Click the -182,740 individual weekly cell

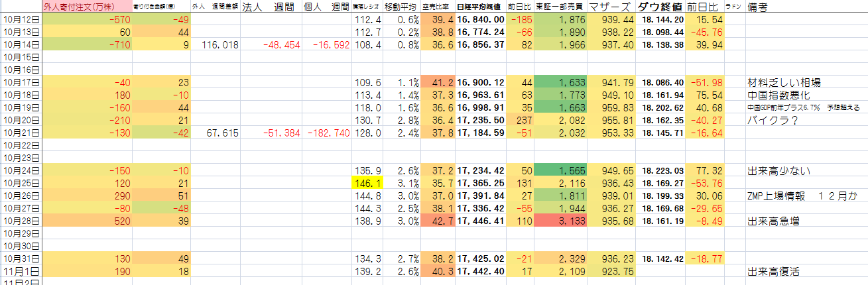pos(328,133)
